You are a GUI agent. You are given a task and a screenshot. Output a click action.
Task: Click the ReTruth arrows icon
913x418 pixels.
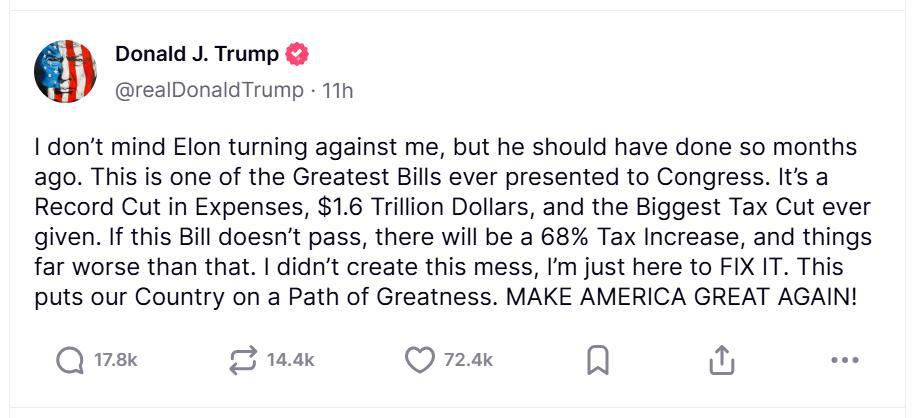click(x=242, y=361)
